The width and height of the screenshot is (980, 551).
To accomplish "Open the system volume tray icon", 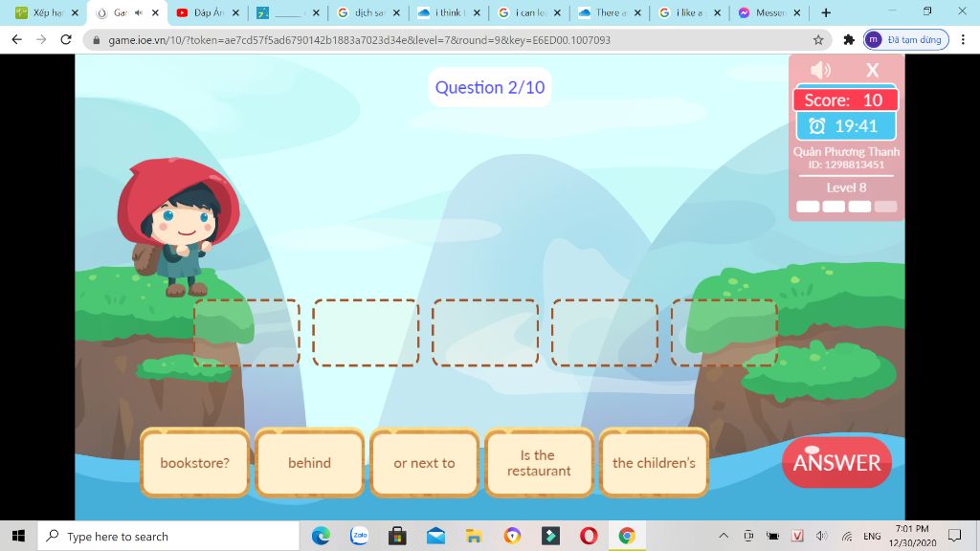I will click(x=822, y=536).
